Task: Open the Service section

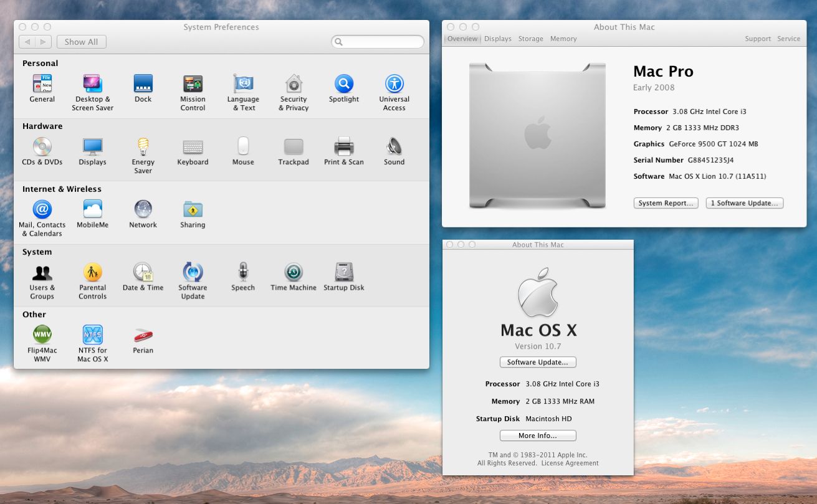Action: click(788, 39)
